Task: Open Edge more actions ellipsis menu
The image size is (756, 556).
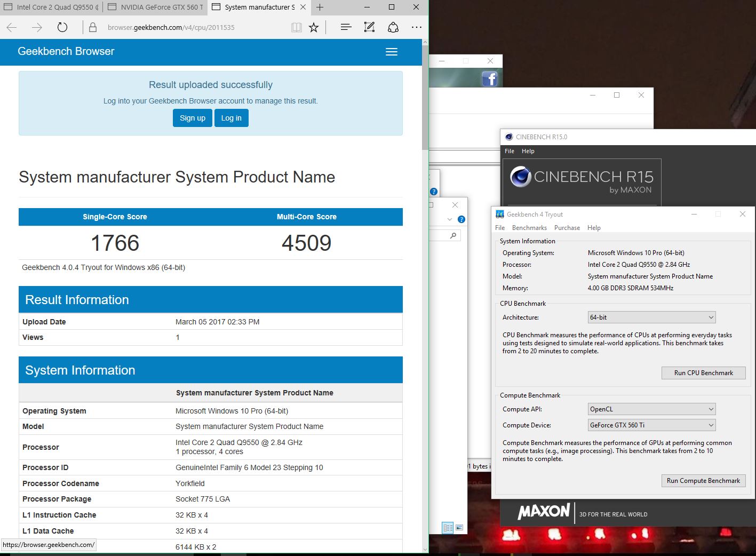Action: click(x=417, y=27)
